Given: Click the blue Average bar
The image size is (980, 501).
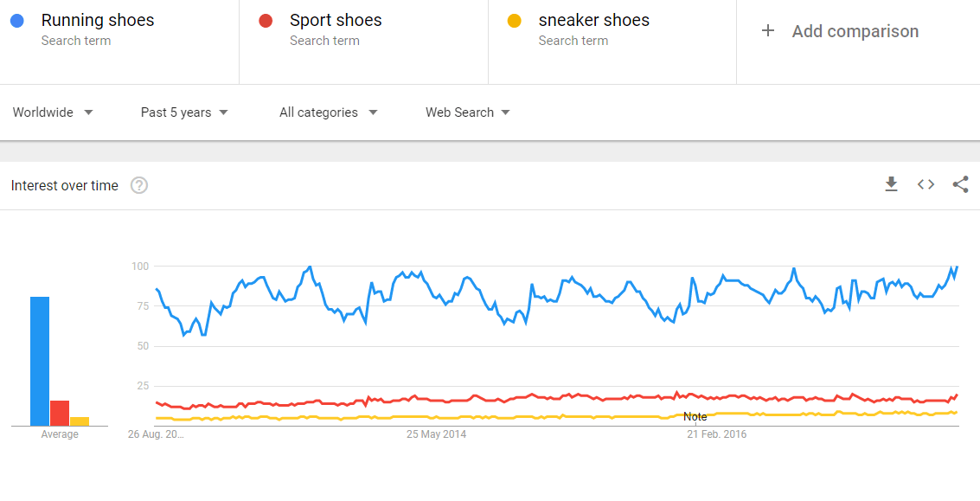Looking at the screenshot, I should click(x=40, y=362).
